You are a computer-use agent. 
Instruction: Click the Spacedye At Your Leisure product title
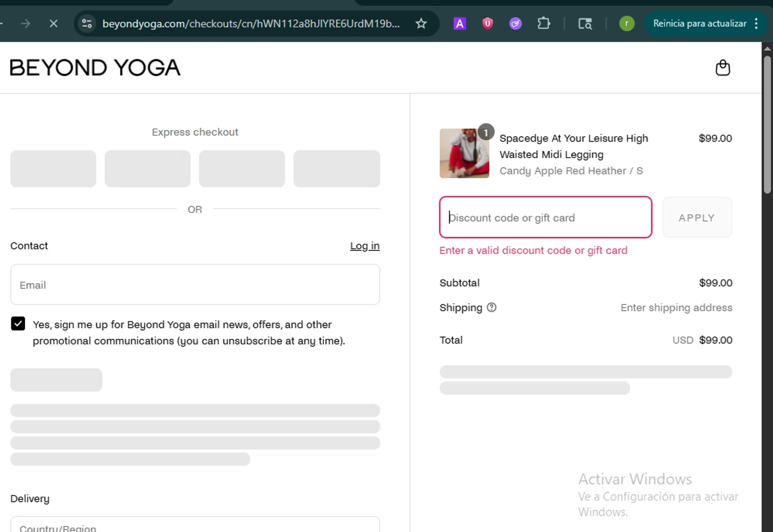tap(574, 146)
